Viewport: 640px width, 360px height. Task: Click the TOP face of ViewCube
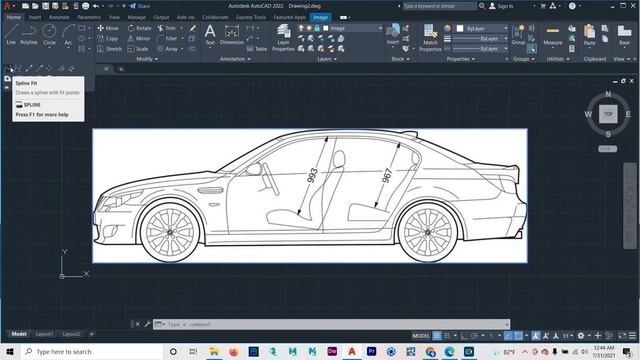pos(608,114)
